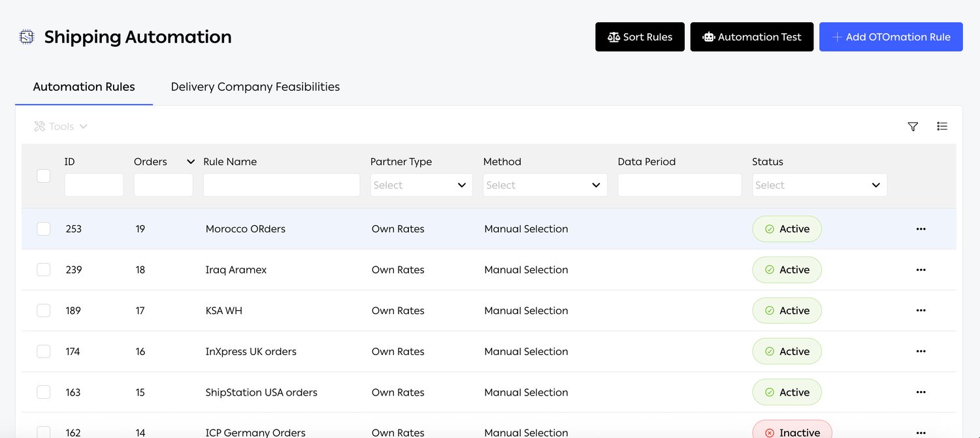Click the Morocco ORders rule name

pyautogui.click(x=245, y=229)
